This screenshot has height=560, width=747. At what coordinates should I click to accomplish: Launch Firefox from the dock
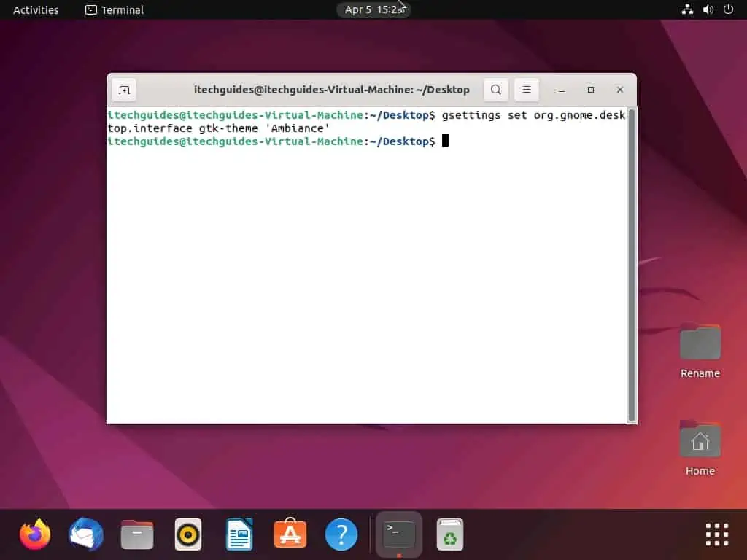coord(35,534)
